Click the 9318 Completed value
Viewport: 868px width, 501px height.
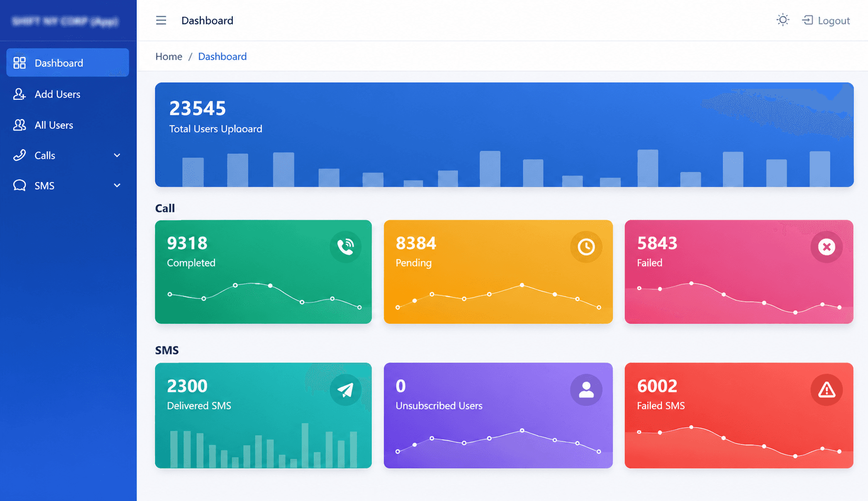point(187,243)
